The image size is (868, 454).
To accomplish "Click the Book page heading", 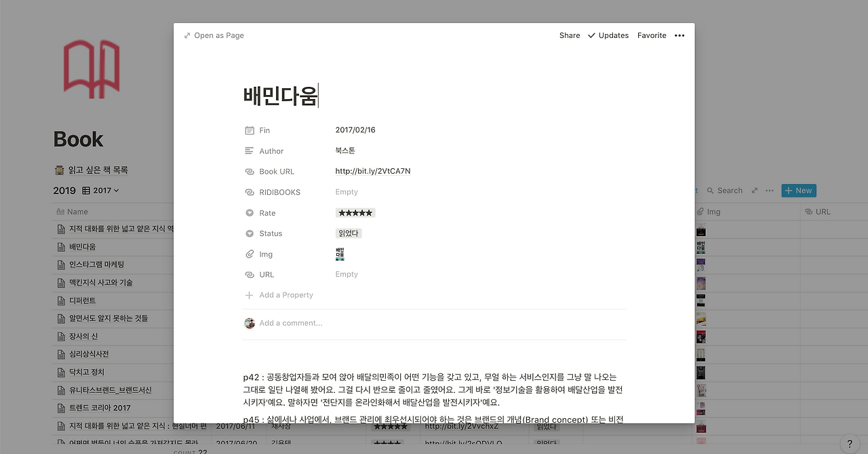I will (x=79, y=139).
